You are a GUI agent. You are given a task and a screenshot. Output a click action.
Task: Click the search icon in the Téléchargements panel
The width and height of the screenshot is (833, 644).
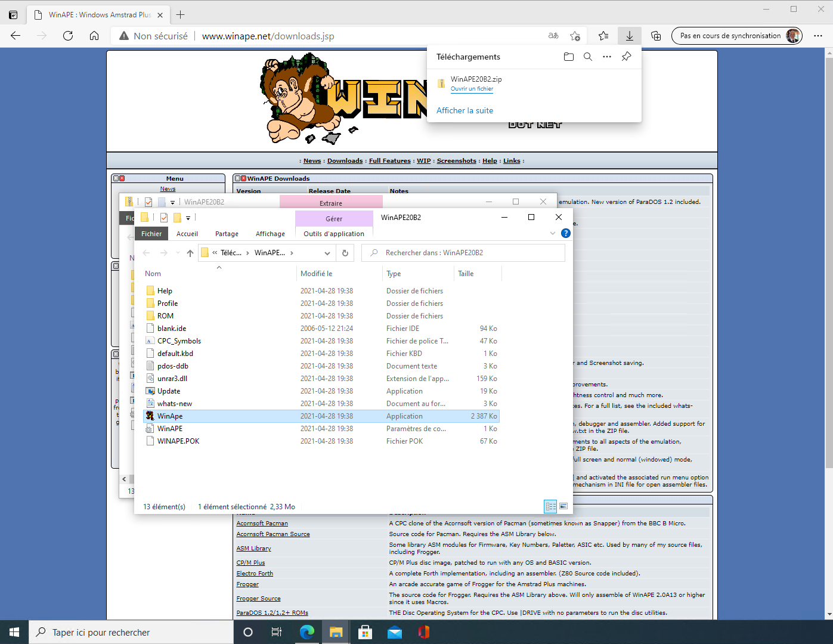click(x=587, y=57)
